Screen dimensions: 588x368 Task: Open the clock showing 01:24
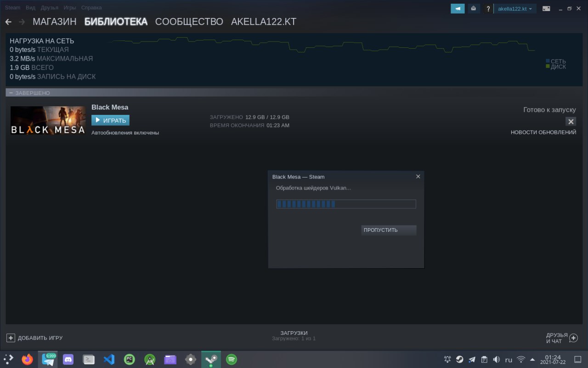(553, 359)
